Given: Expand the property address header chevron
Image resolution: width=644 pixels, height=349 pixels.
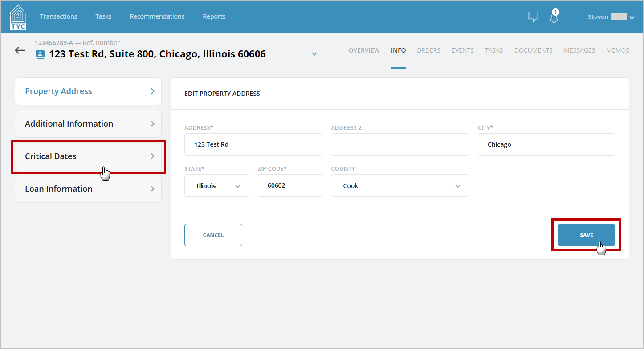Looking at the screenshot, I should tap(314, 53).
